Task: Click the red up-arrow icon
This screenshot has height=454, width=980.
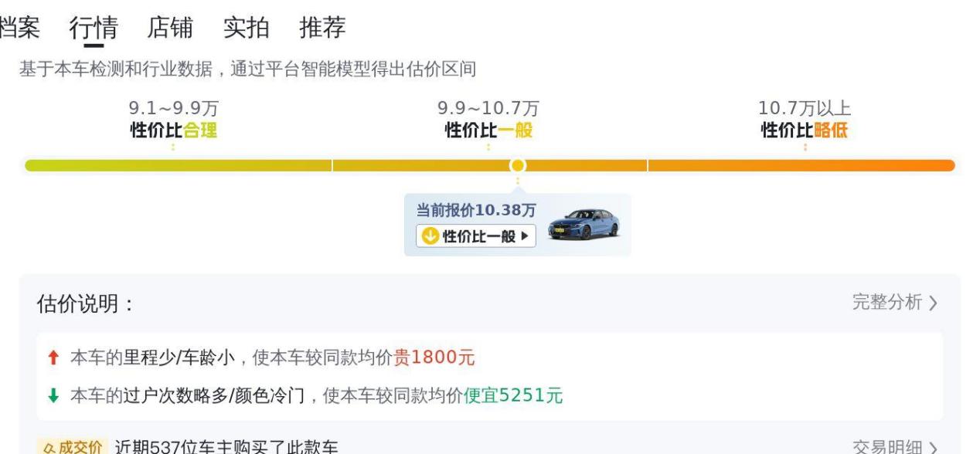Action: click(53, 357)
